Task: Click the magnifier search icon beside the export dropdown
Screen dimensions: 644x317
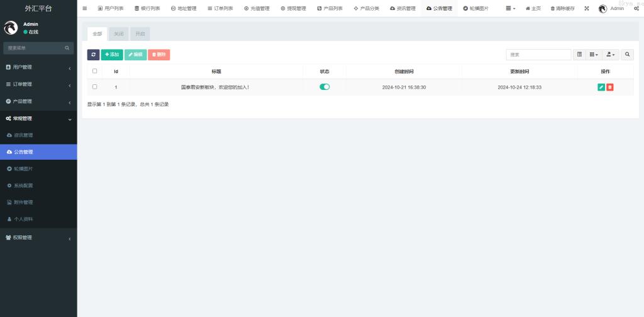Action: (x=628, y=55)
